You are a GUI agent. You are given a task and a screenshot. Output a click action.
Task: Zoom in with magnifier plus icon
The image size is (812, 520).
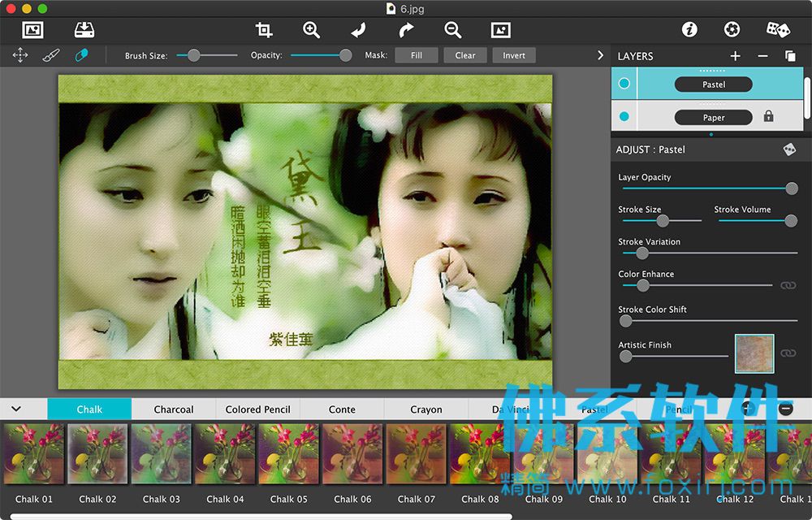click(311, 29)
